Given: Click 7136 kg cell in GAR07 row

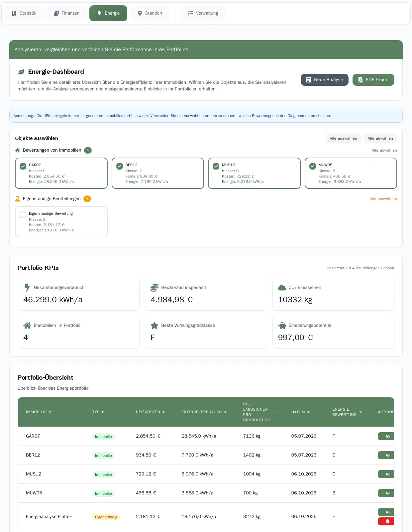Looking at the screenshot, I should click(252, 436).
